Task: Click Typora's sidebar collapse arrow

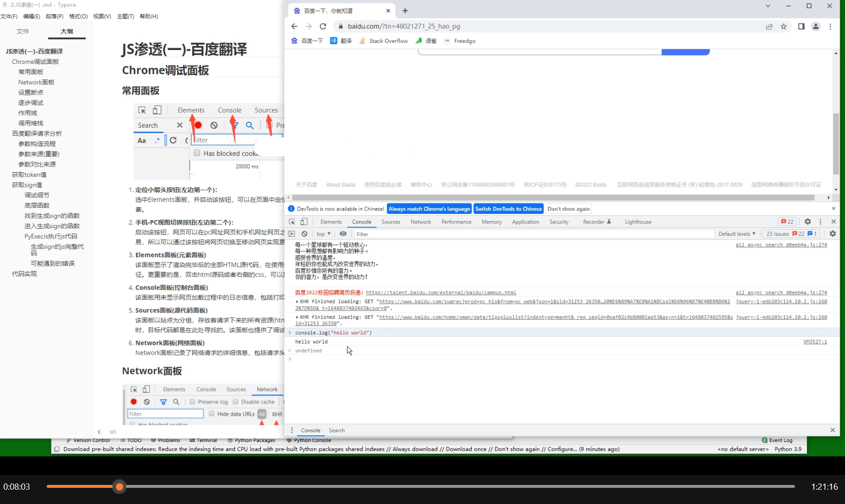Action: coord(99,432)
